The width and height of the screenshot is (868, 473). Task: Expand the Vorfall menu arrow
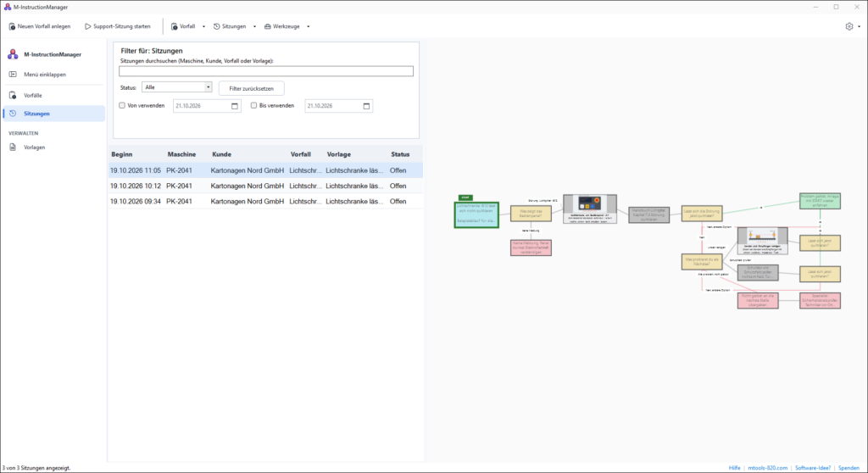[x=203, y=26]
